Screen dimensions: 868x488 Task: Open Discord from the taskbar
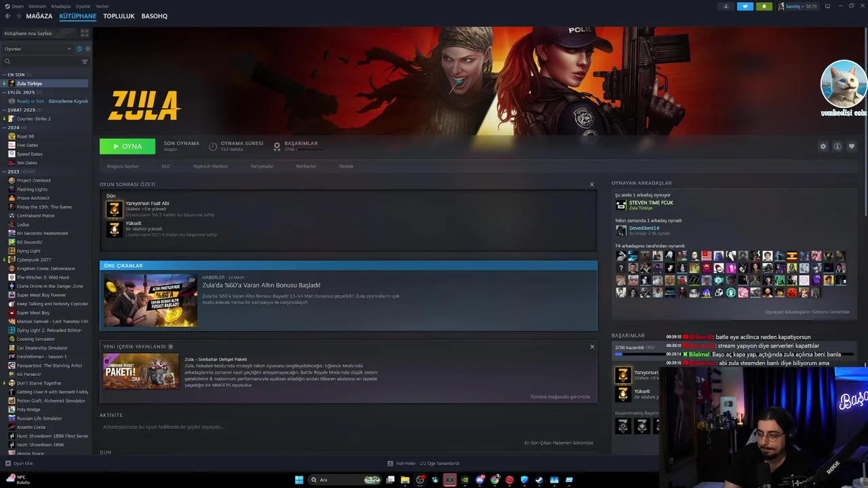click(x=480, y=480)
